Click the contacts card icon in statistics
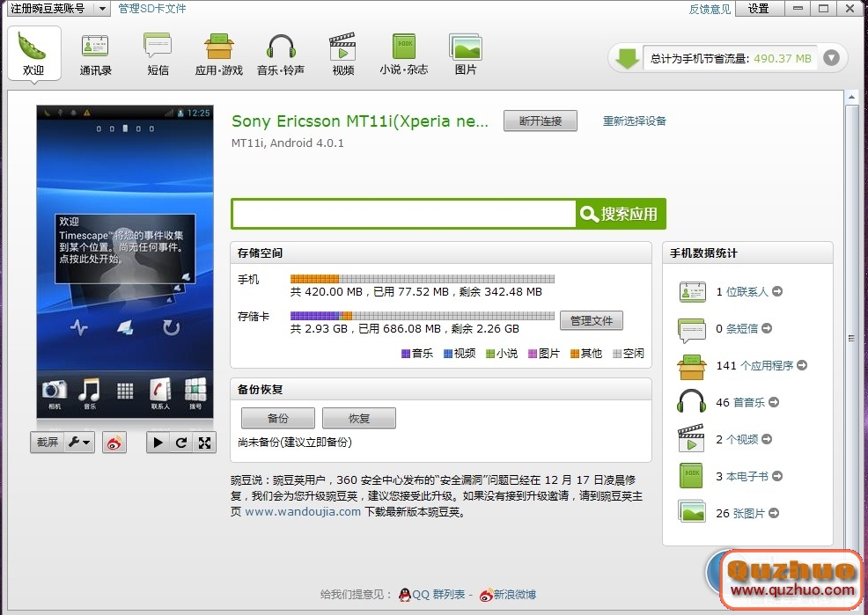The image size is (868, 615). [692, 291]
